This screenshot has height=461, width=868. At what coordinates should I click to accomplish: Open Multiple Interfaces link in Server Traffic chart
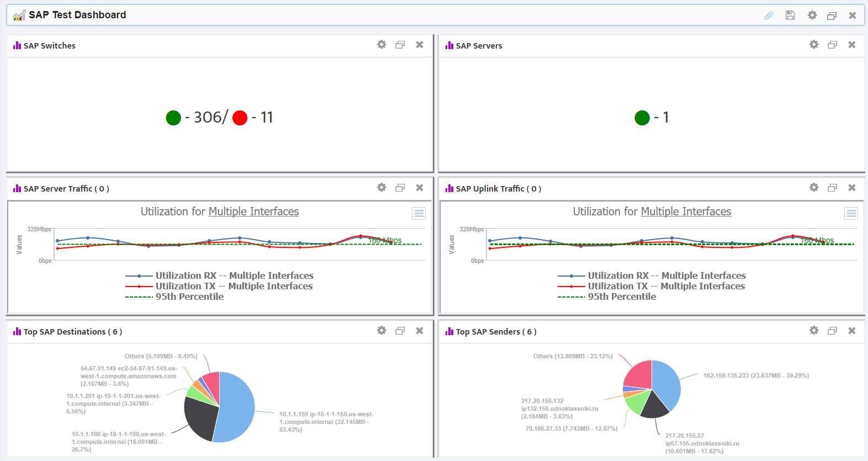pyautogui.click(x=253, y=211)
